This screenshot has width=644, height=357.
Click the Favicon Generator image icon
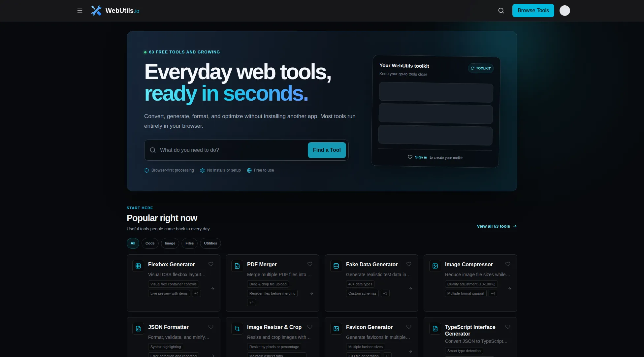pos(336,329)
